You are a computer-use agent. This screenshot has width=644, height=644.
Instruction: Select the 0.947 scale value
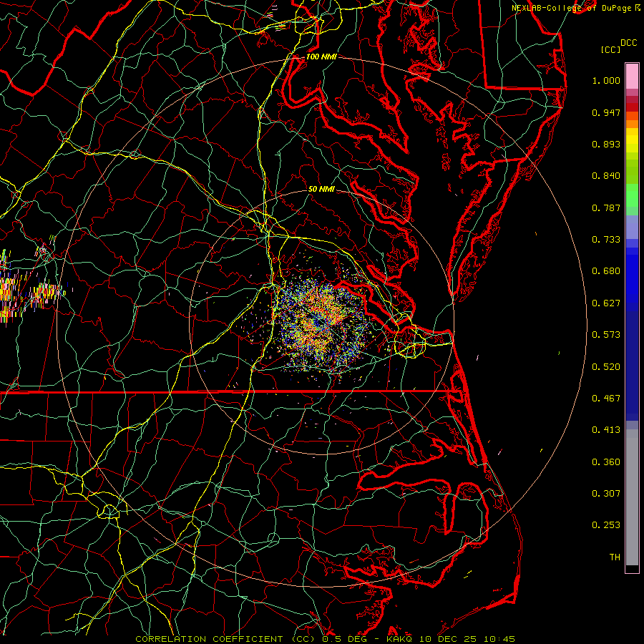click(606, 112)
